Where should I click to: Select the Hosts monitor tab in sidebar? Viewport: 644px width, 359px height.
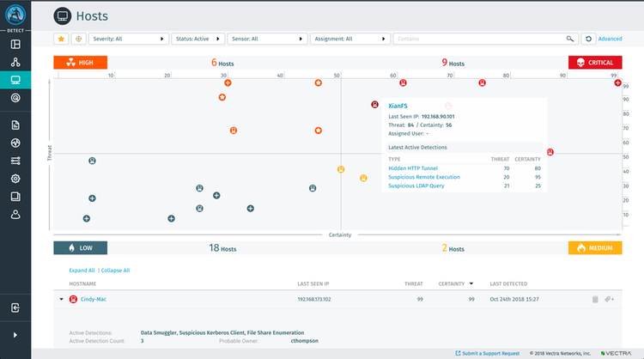pyautogui.click(x=15, y=80)
